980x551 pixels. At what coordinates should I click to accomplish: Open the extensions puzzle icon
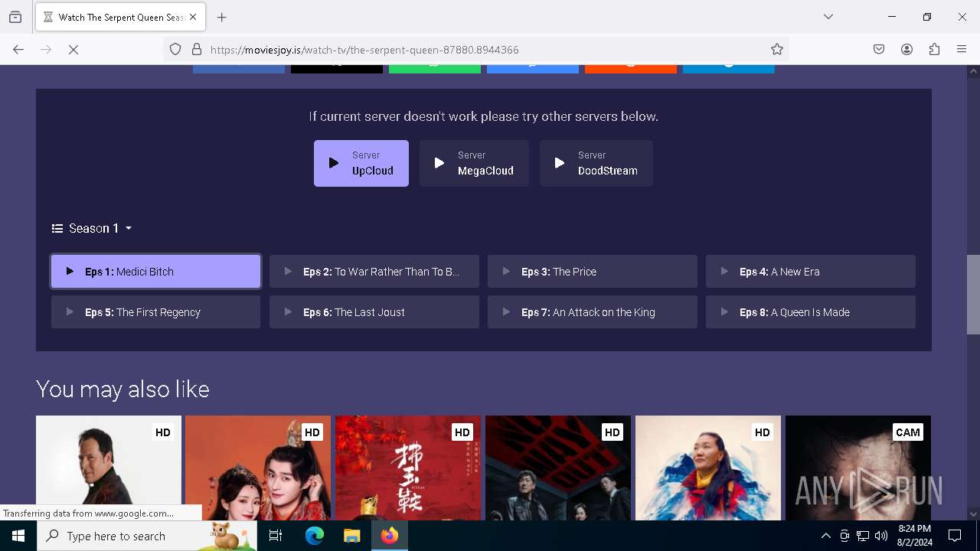point(934,50)
